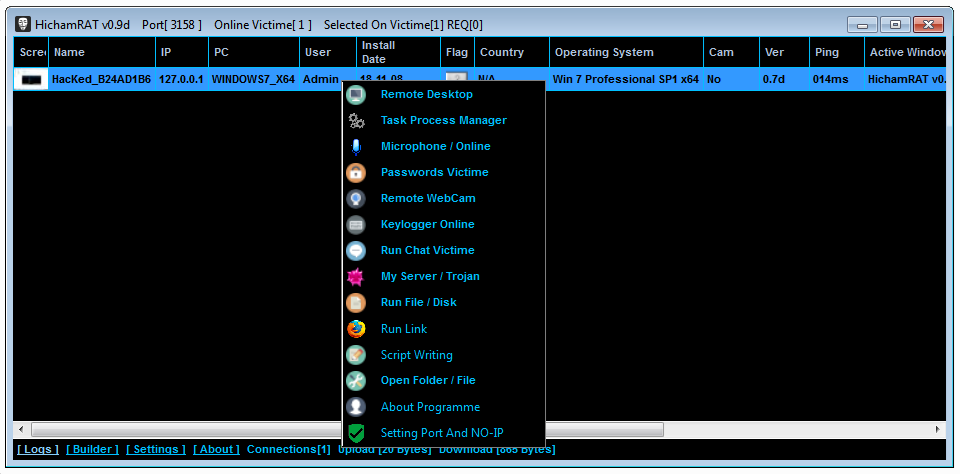
Task: Click the Remote WebCam icon
Action: point(356,198)
